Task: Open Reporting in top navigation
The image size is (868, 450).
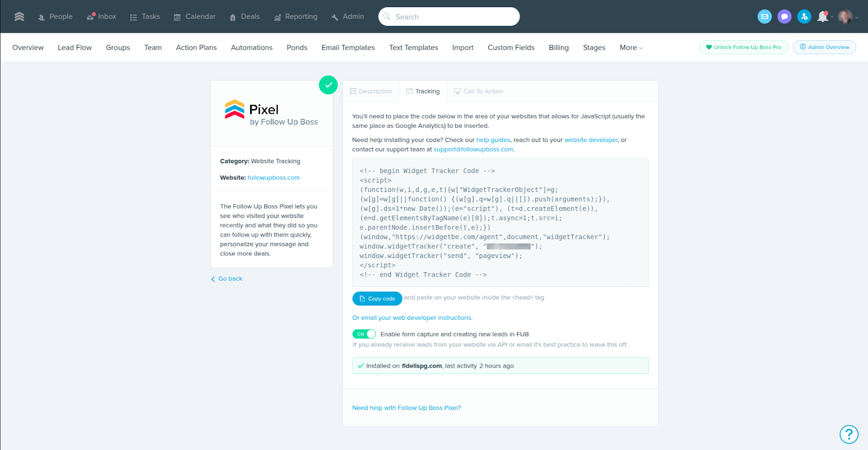Action: (x=296, y=17)
